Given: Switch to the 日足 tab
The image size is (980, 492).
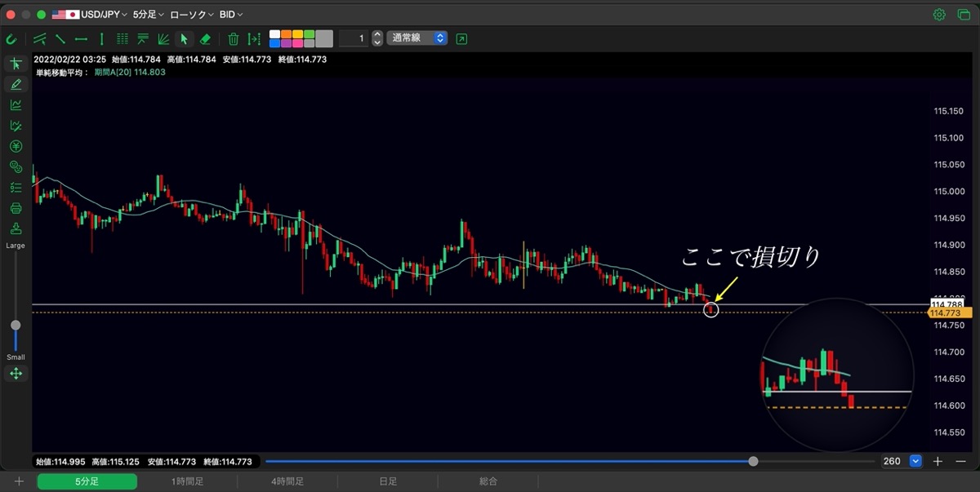Looking at the screenshot, I should pos(388,482).
